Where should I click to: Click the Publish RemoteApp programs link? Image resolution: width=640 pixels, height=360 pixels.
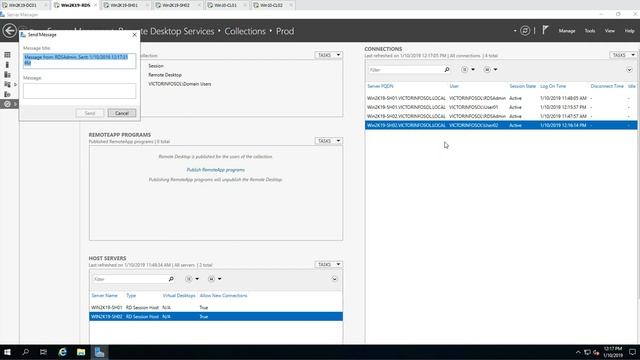click(216, 170)
